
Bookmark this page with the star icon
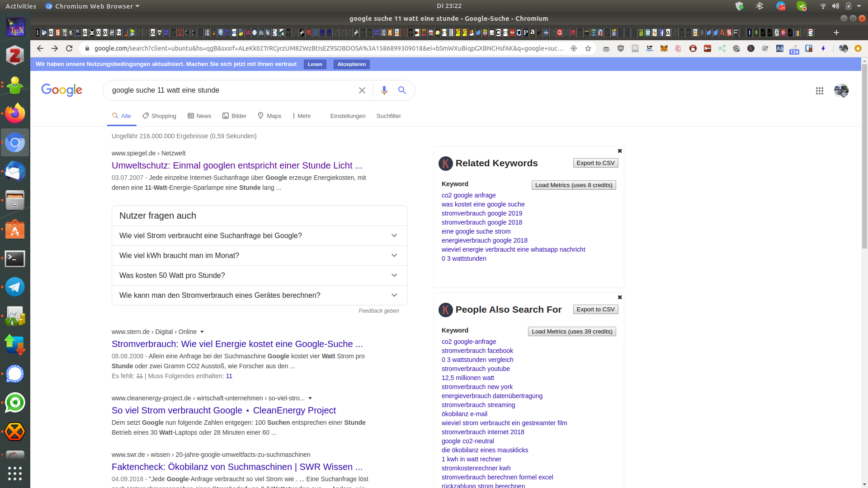588,48
